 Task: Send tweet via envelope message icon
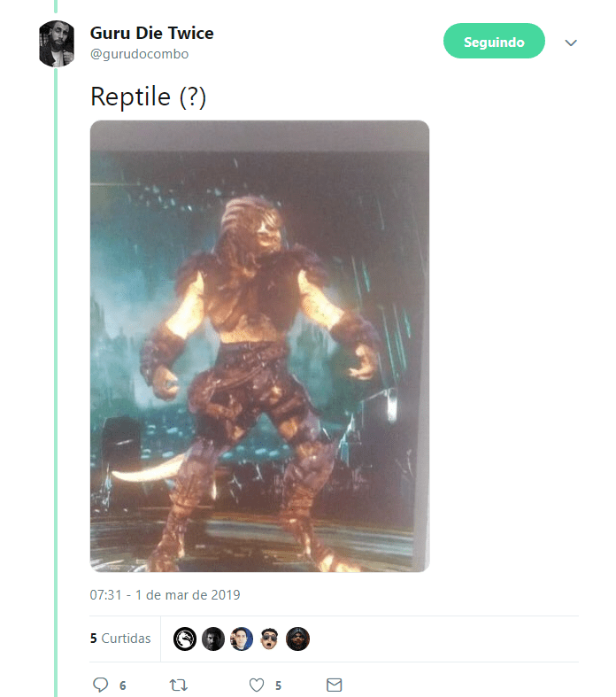point(334,685)
